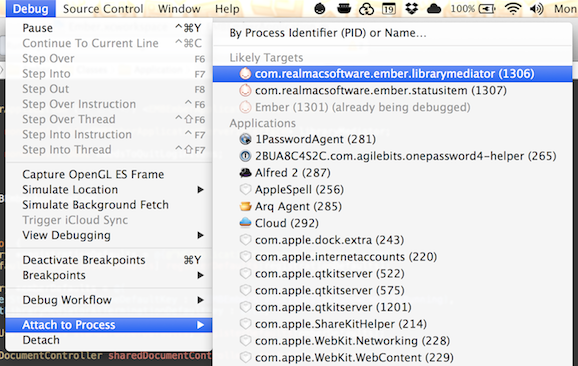Image resolution: width=578 pixels, height=366 pixels.
Task: Open the Debug menu
Action: point(31,8)
